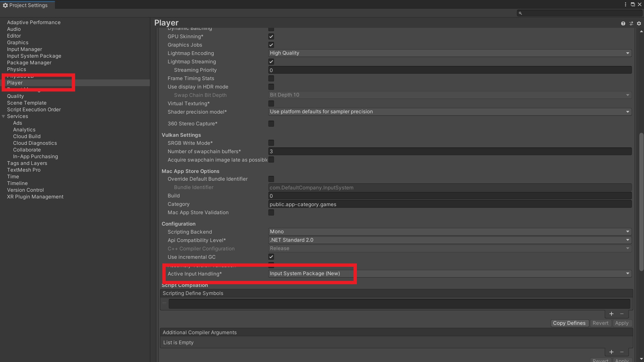Image resolution: width=644 pixels, height=362 pixels.
Task: Click the presets icon in the Player header
Action: [x=632, y=23]
